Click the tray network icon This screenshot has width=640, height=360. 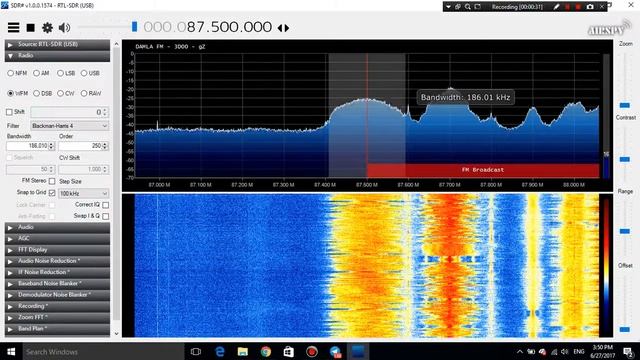click(x=554, y=351)
